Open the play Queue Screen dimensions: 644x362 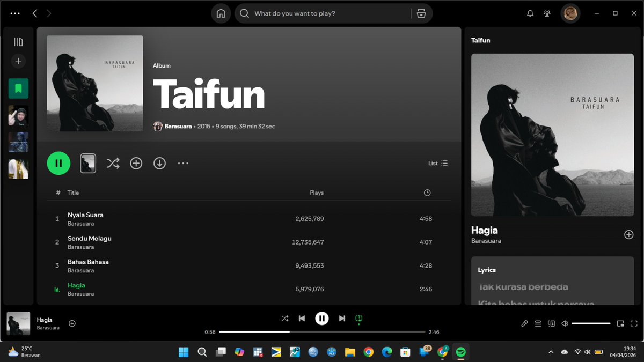(x=538, y=323)
